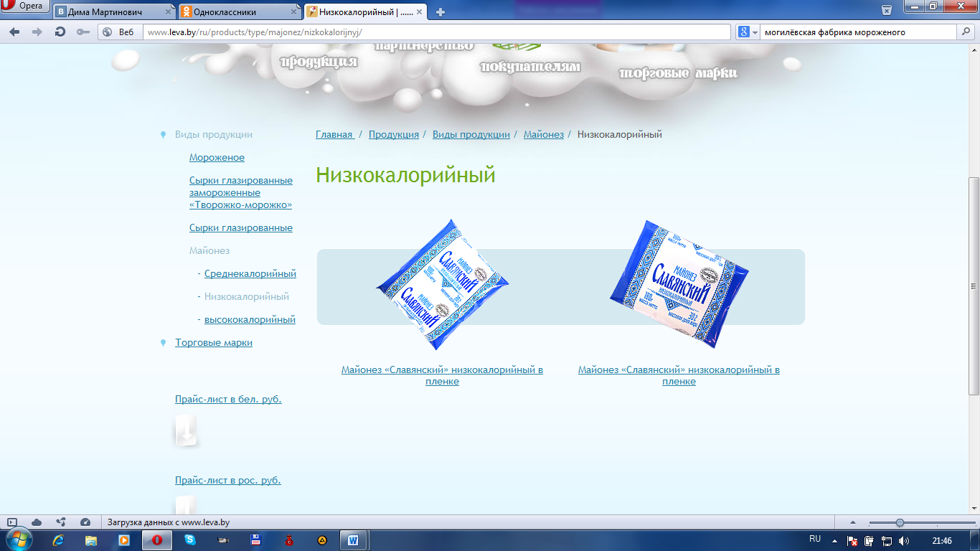The image size is (980, 551).
Task: Expand Виды продукции in the sidebar
Action: click(214, 134)
